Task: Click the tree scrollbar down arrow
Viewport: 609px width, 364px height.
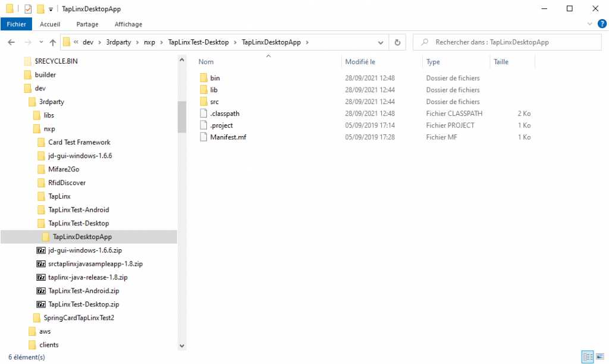Action: pyautogui.click(x=182, y=346)
